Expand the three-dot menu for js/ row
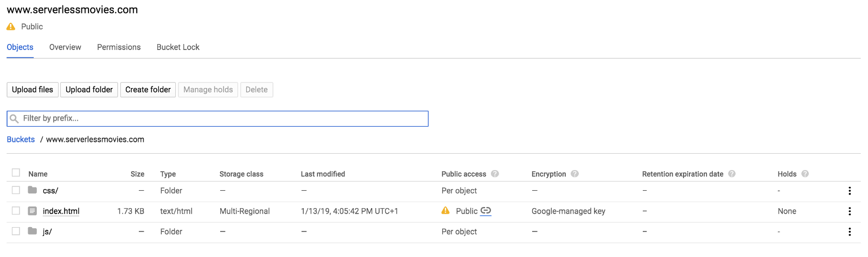 point(850,231)
